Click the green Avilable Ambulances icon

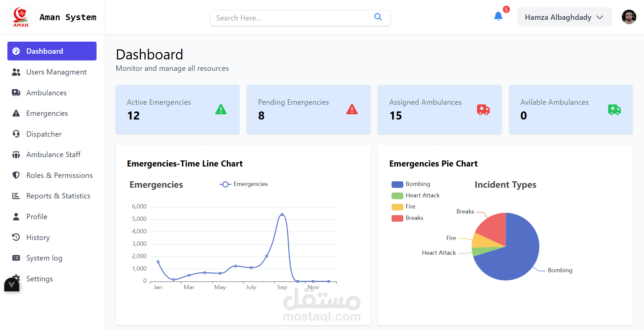tap(614, 109)
